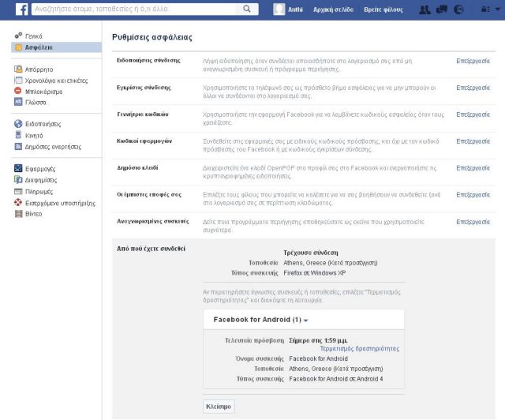Click Facebook for Android σε Android 4 text
This screenshot has width=505, height=420.
coord(336,379)
